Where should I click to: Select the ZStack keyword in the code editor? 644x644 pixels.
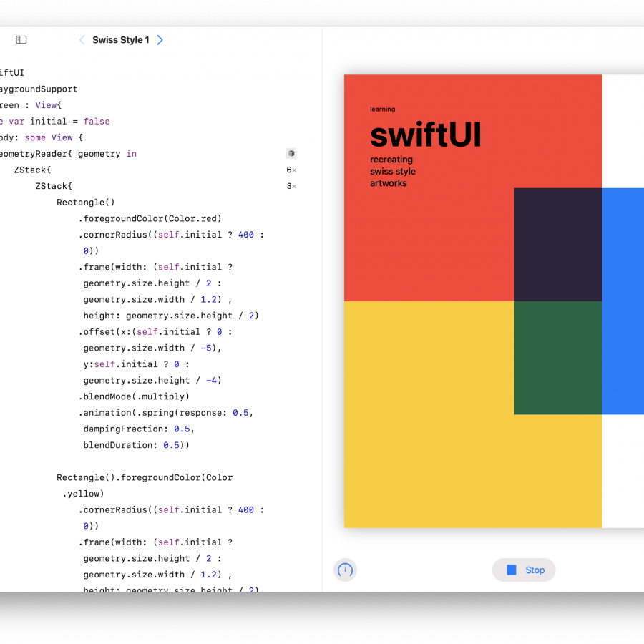(x=32, y=170)
